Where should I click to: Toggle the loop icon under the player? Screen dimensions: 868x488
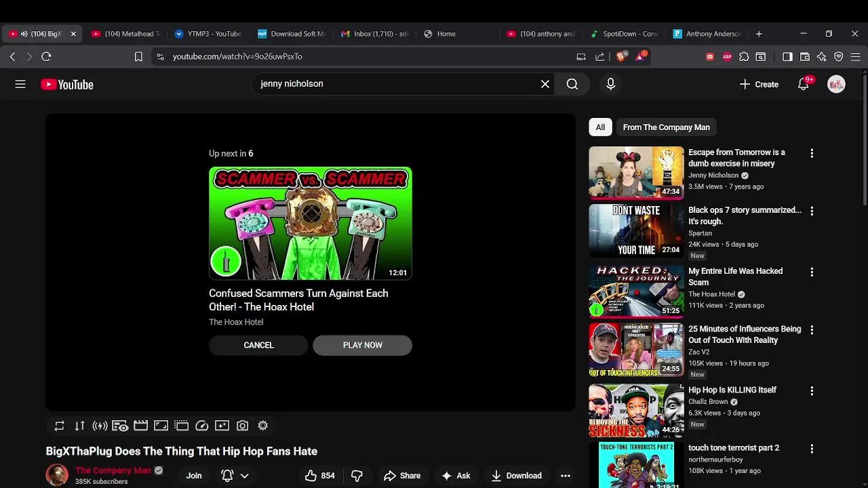(59, 426)
